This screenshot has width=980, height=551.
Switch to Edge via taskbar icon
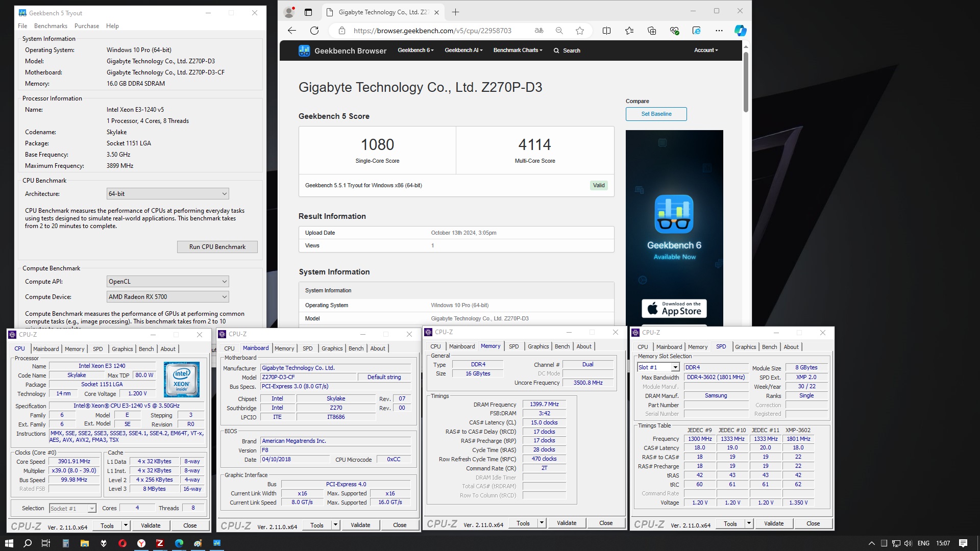[179, 543]
